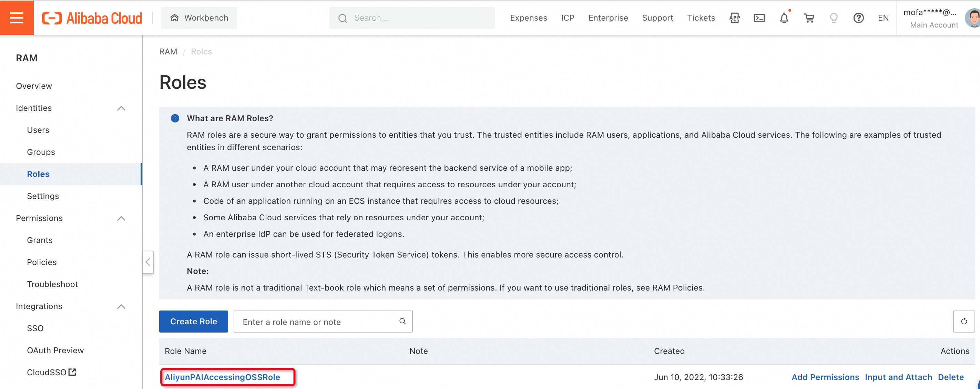Launch Cloud Shell terminal icon
980x389 pixels.
click(759, 18)
